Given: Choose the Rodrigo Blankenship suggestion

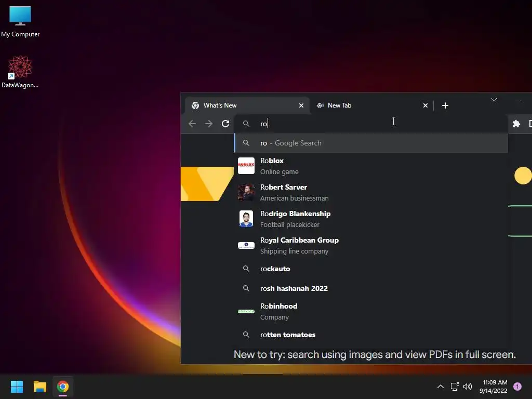Looking at the screenshot, I should coord(371,219).
